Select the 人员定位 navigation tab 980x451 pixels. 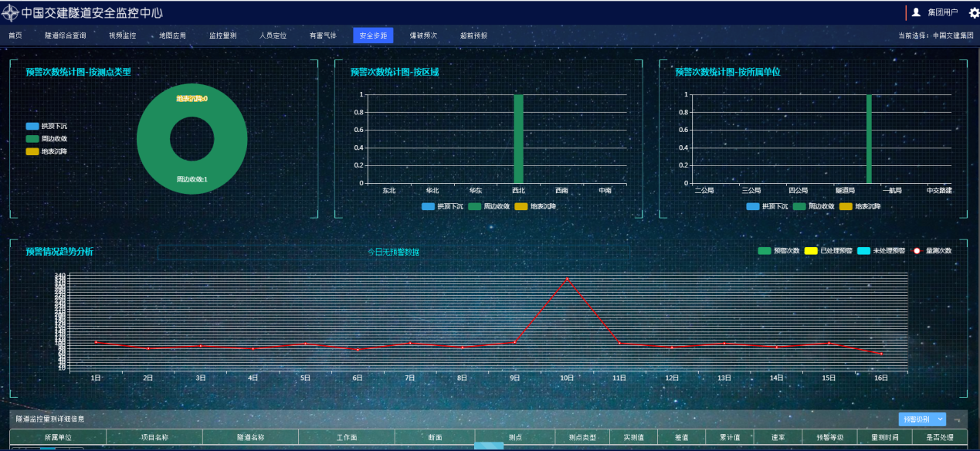tap(273, 36)
